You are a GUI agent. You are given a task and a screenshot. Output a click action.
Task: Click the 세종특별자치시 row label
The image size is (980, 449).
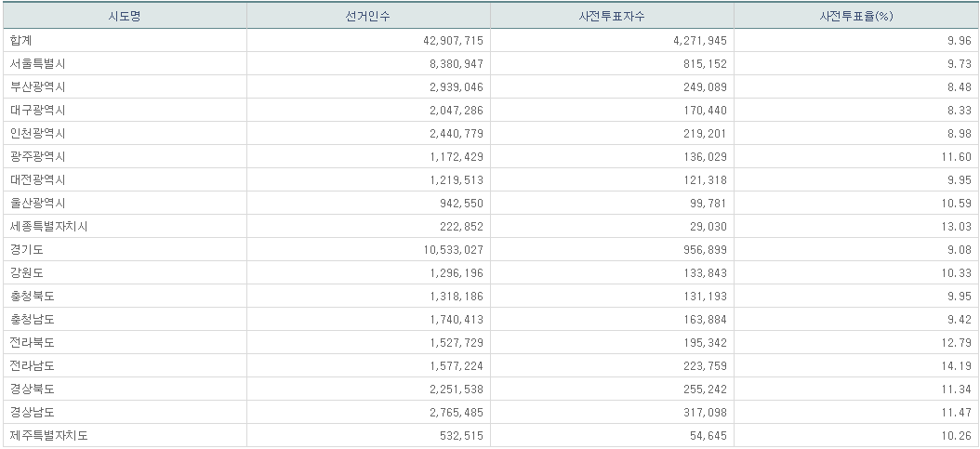point(49,226)
